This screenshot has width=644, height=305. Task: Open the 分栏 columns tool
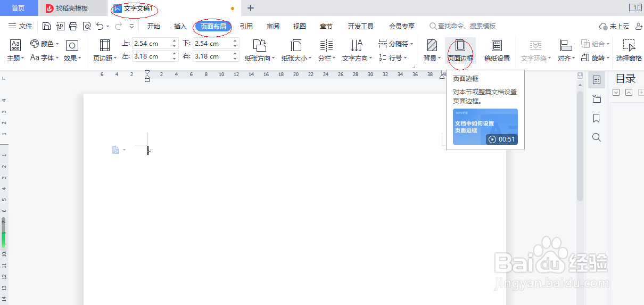327,51
